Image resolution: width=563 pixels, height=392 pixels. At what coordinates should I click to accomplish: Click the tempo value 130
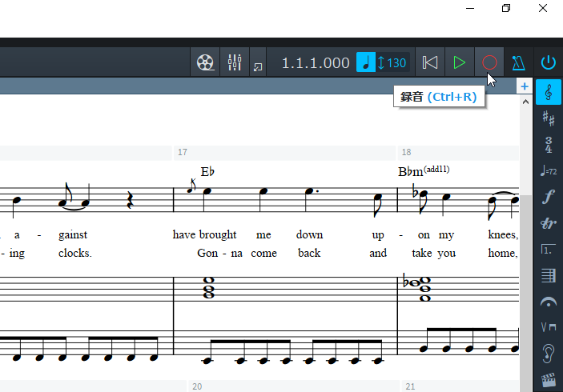[396, 63]
